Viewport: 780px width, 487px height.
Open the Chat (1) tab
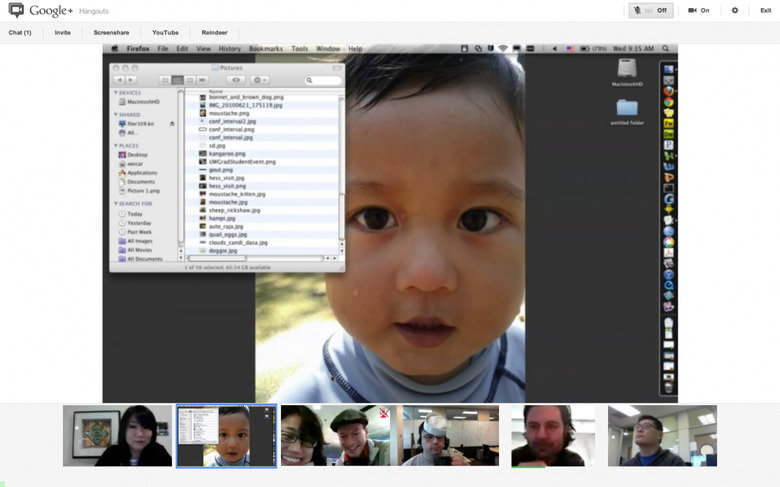point(20,33)
